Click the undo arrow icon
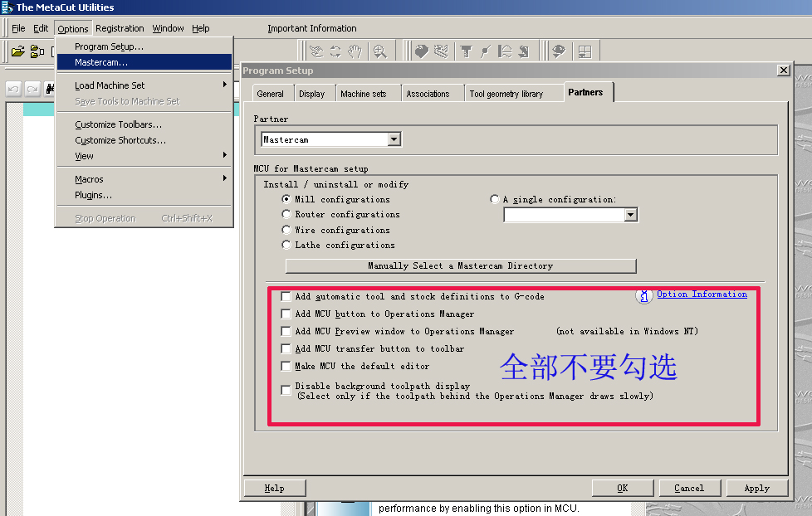Screen dimensions: 812x516 (x=13, y=89)
